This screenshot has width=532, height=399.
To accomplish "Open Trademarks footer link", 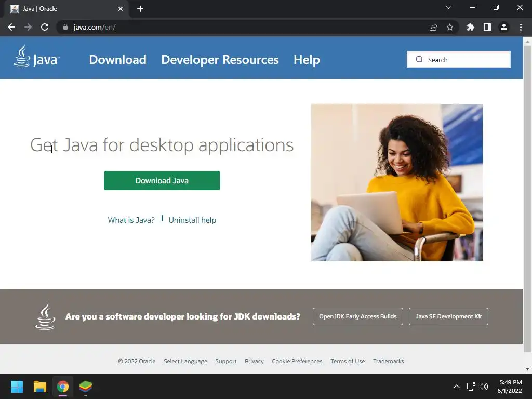I will (x=389, y=361).
